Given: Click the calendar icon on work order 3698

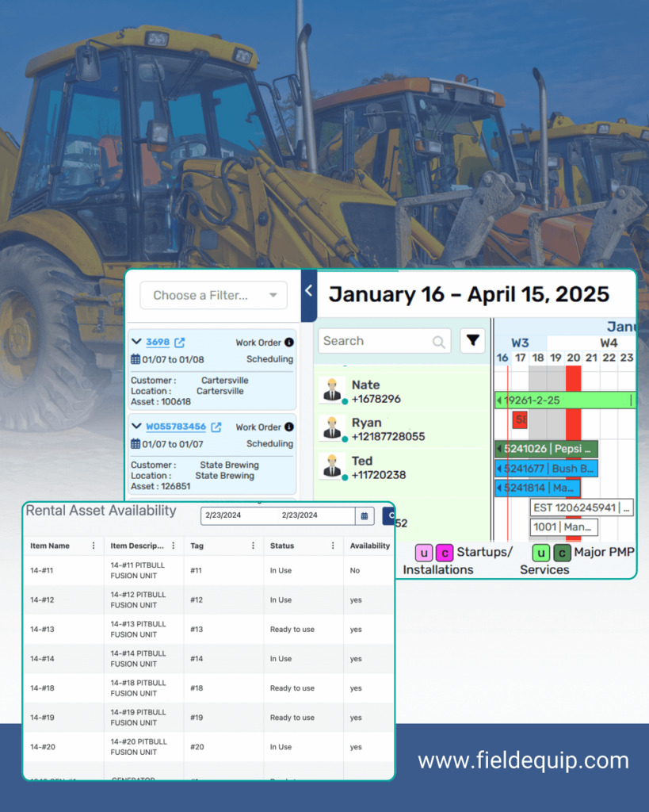Looking at the screenshot, I should pyautogui.click(x=135, y=358).
